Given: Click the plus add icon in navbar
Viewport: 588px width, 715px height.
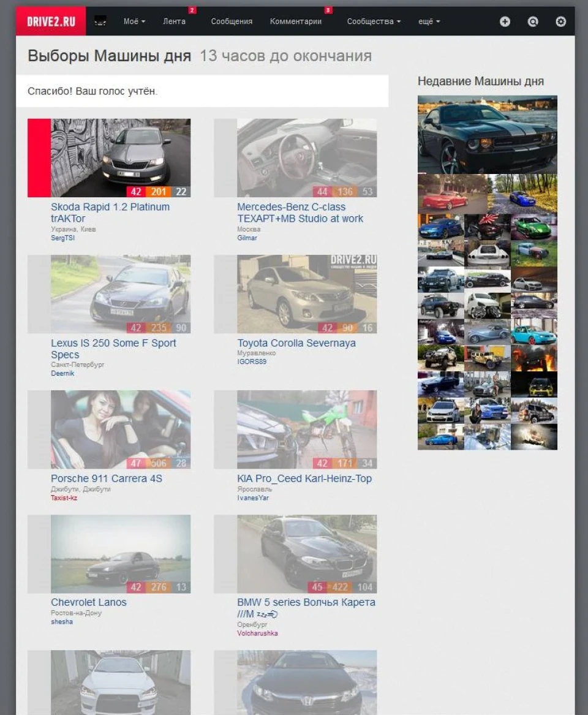Looking at the screenshot, I should (x=505, y=21).
